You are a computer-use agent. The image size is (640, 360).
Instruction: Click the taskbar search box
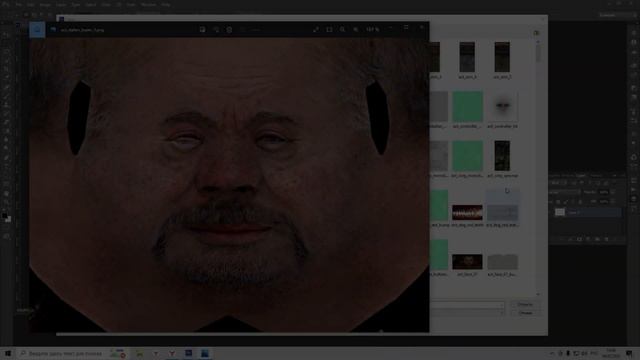[63, 353]
